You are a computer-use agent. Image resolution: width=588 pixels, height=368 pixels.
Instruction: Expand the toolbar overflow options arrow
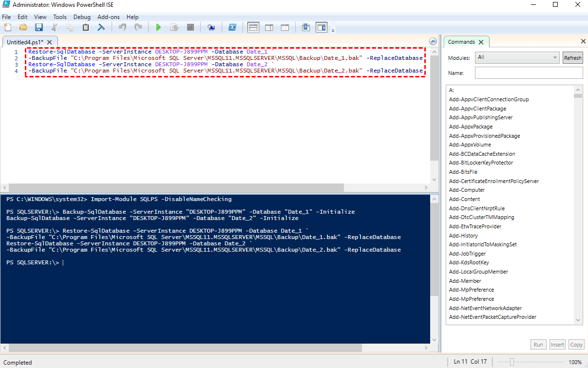coord(333,31)
